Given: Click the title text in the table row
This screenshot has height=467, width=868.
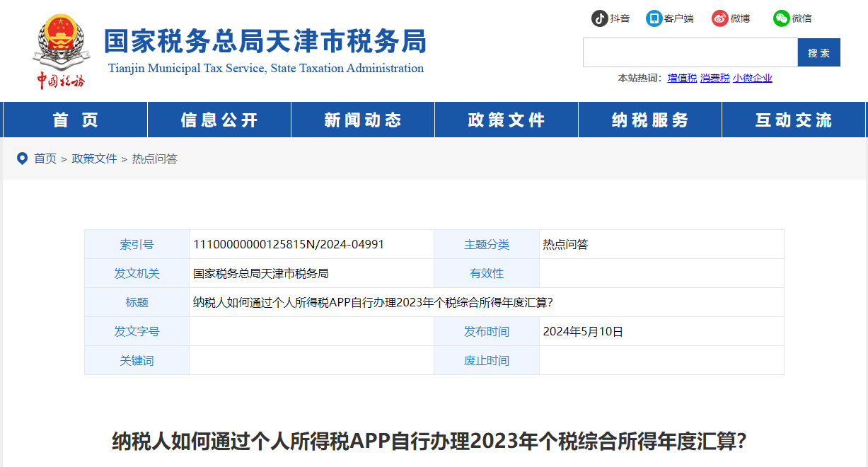Looking at the screenshot, I should (x=373, y=302).
